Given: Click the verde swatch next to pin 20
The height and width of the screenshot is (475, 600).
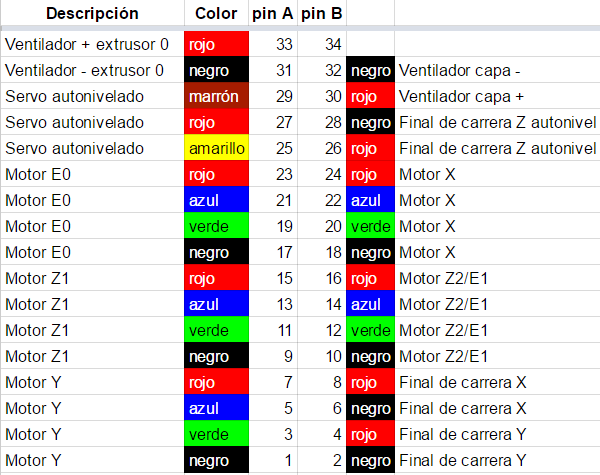Looking at the screenshot, I should click(370, 227).
